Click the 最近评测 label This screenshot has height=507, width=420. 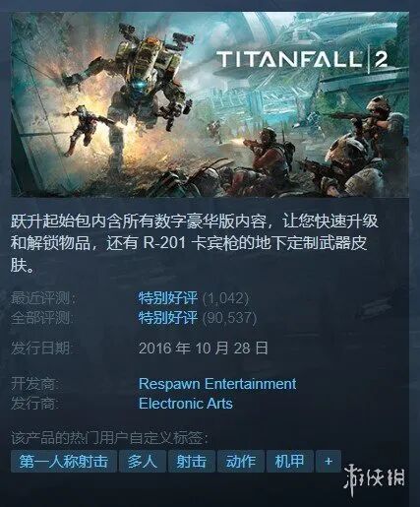pyautogui.click(x=43, y=298)
